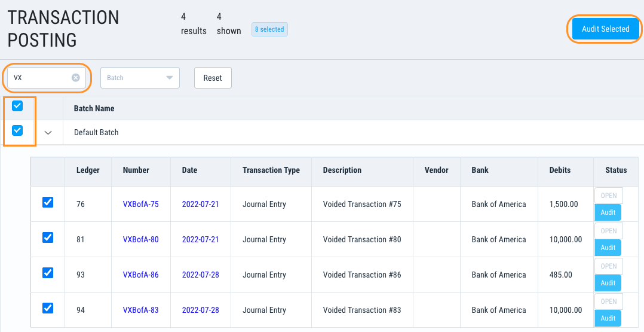Click ledger number 94

click(81, 310)
